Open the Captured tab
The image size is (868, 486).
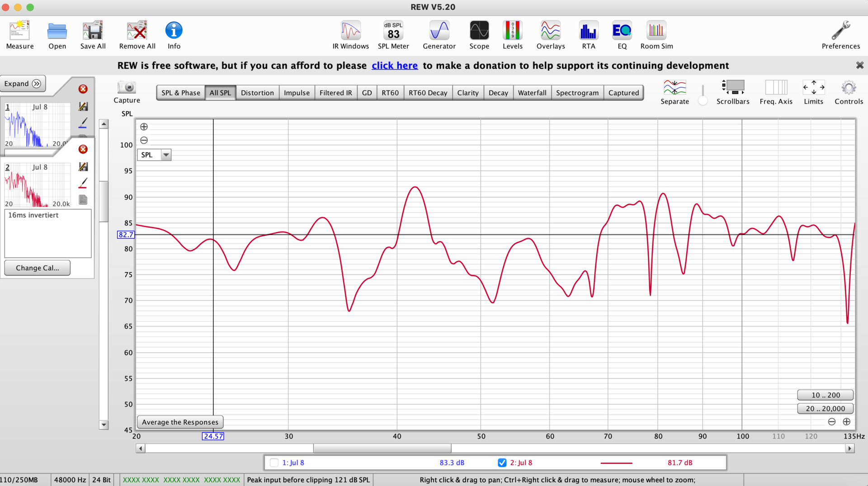click(x=623, y=93)
